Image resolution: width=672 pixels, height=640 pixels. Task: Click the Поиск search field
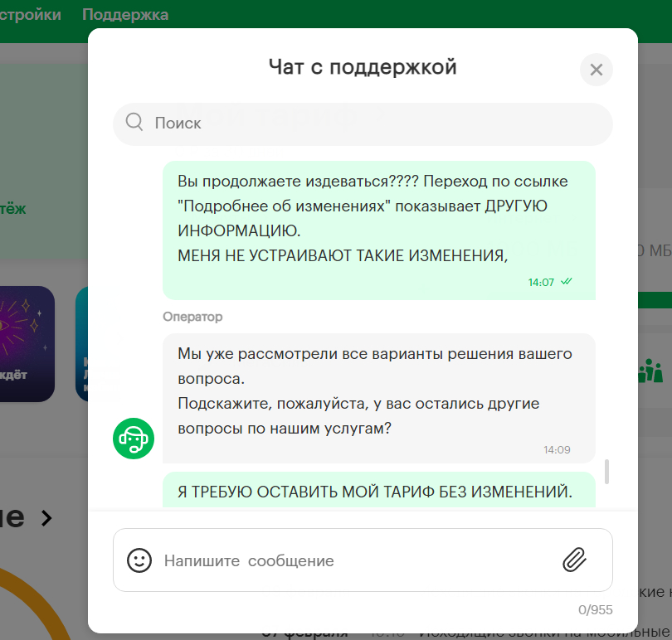[363, 124]
